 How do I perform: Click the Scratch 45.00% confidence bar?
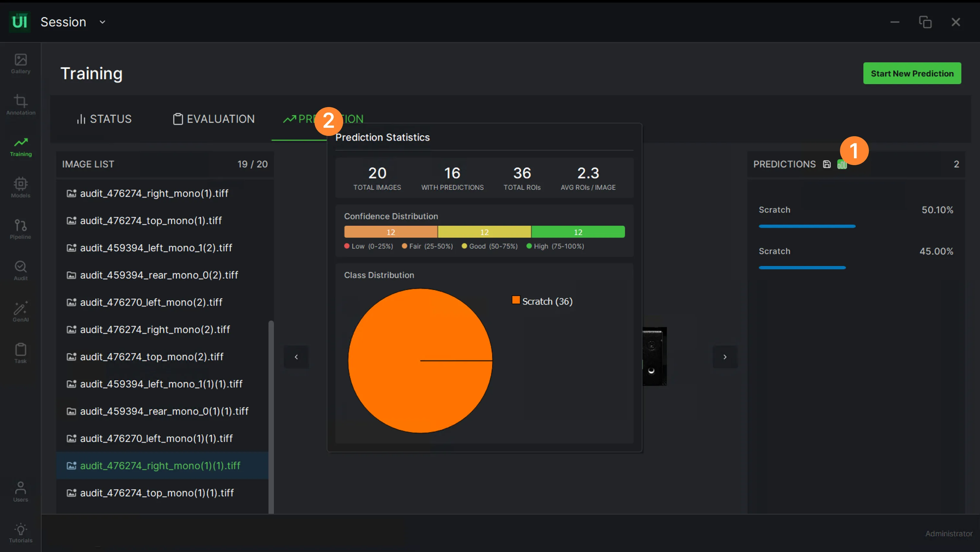[802, 268]
